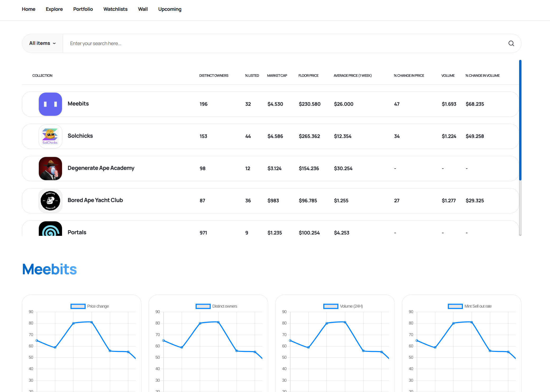550x392 pixels.
Task: Click the Degenerate Ape Academy avatar
Action: click(x=50, y=169)
